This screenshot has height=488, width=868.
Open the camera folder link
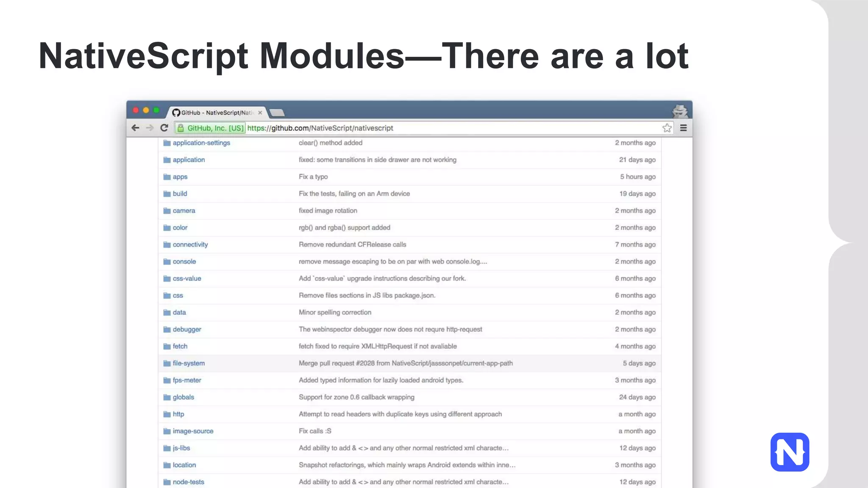[x=184, y=211]
